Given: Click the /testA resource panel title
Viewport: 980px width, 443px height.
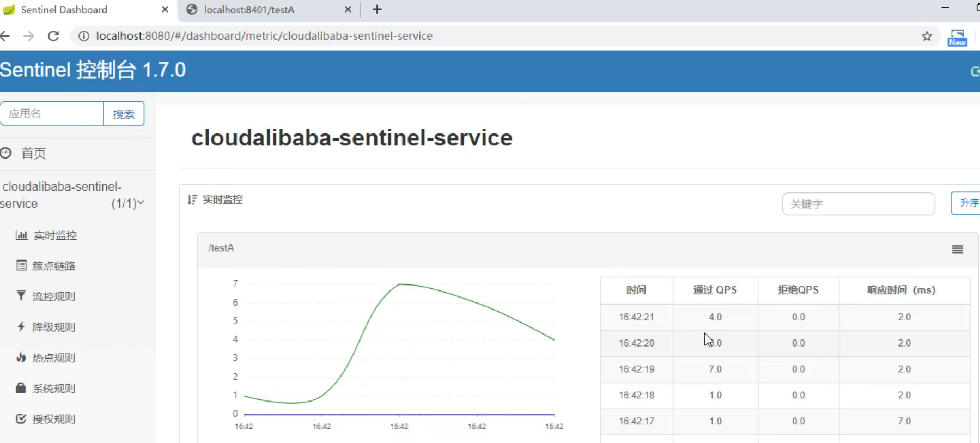Looking at the screenshot, I should pyautogui.click(x=221, y=248).
